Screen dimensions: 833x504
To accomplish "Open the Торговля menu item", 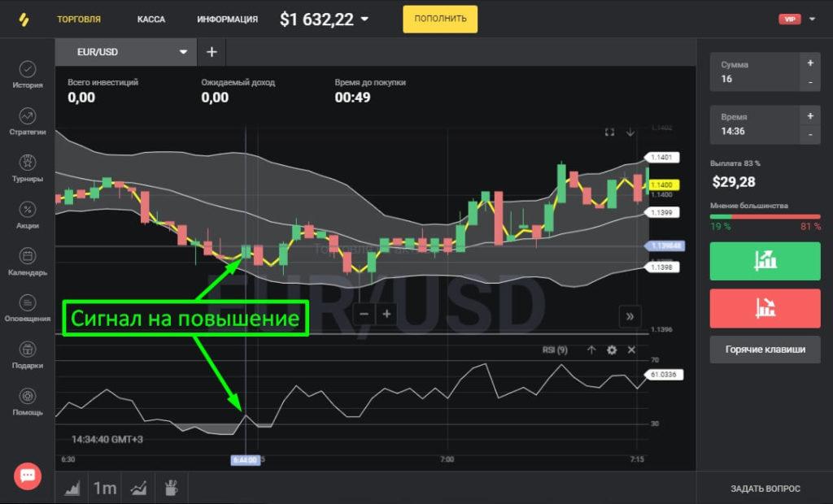I will (x=79, y=20).
